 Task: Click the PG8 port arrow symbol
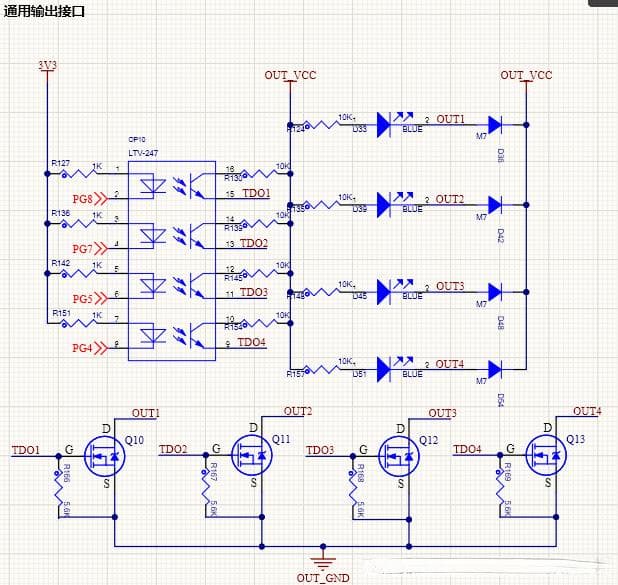101,199
